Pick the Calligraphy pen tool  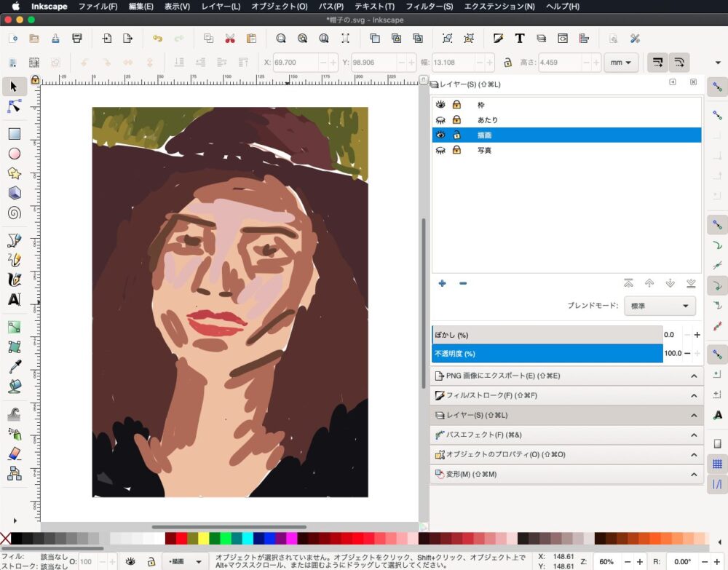[x=14, y=280]
